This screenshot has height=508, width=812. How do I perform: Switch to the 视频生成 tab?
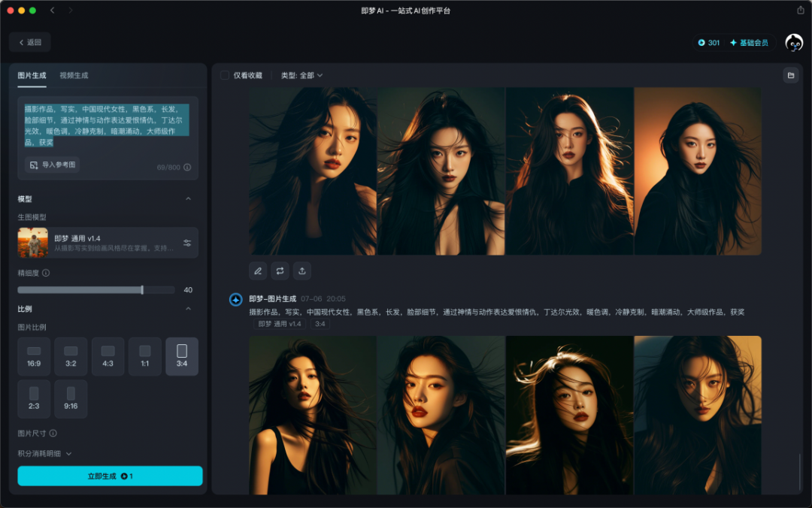74,76
